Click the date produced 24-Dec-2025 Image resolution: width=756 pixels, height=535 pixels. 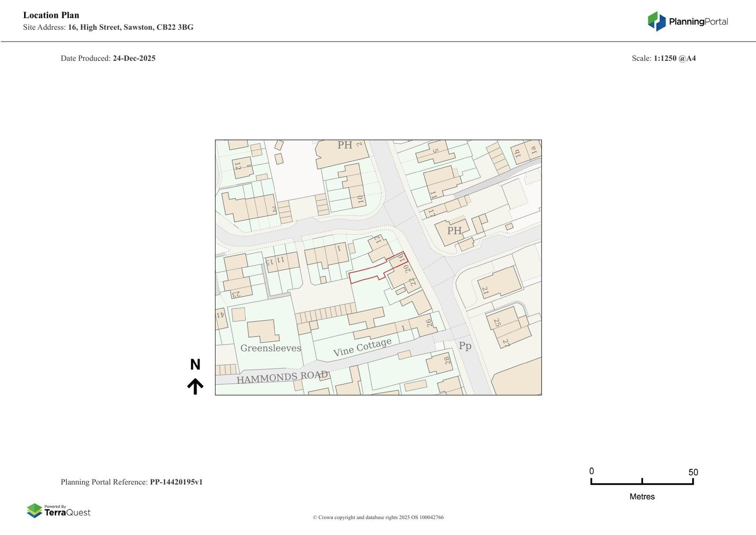[134, 59]
